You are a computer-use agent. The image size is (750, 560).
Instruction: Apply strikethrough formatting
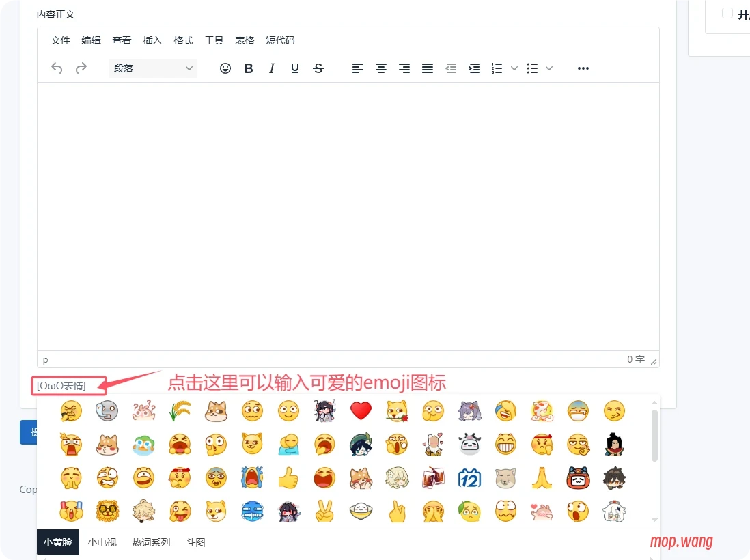[318, 68]
